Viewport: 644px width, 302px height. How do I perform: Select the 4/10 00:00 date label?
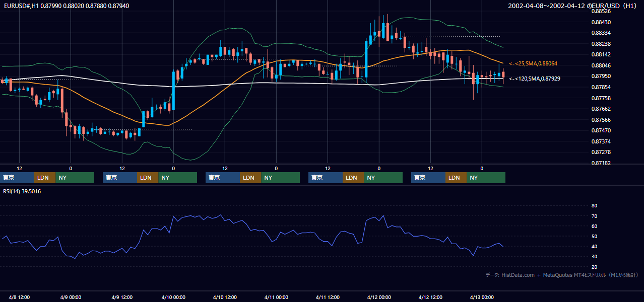[173, 297]
